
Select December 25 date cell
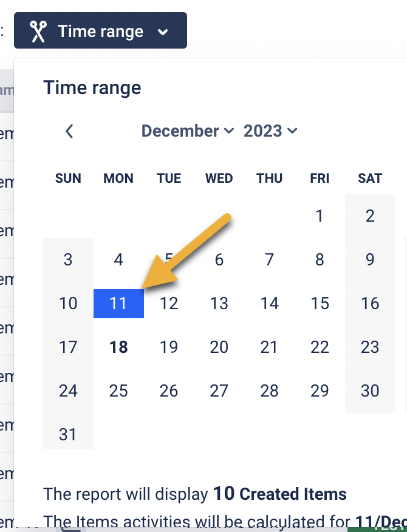[118, 390]
